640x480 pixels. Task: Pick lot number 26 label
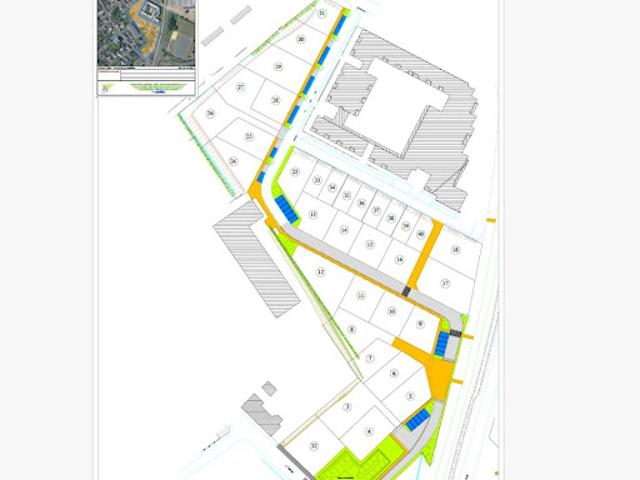click(x=211, y=113)
